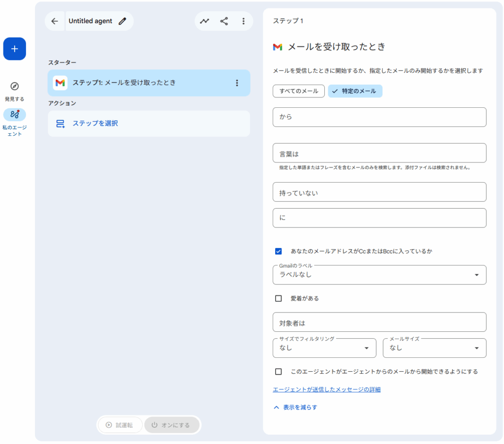Expand the サイズでフィルタリング dropdown
The height and width of the screenshot is (444, 504).
click(324, 348)
